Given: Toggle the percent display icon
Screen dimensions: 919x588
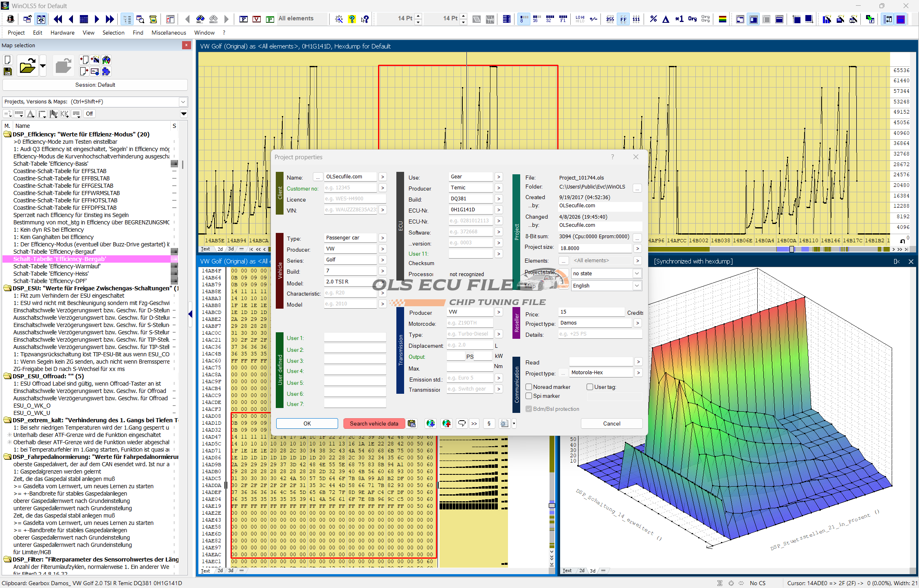Looking at the screenshot, I should coord(653,19).
